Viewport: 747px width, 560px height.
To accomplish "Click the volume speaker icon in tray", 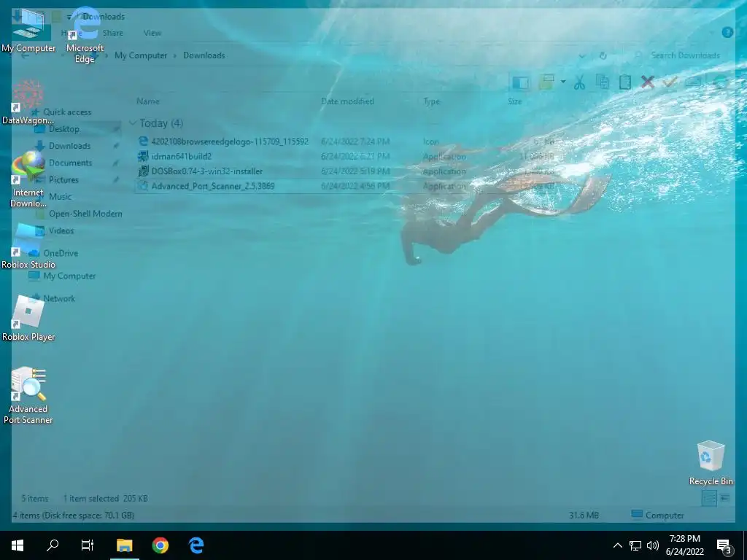I will 653,545.
